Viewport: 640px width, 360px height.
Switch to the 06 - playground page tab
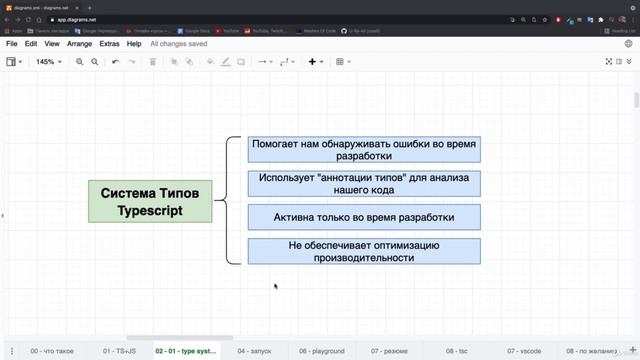pos(322,351)
